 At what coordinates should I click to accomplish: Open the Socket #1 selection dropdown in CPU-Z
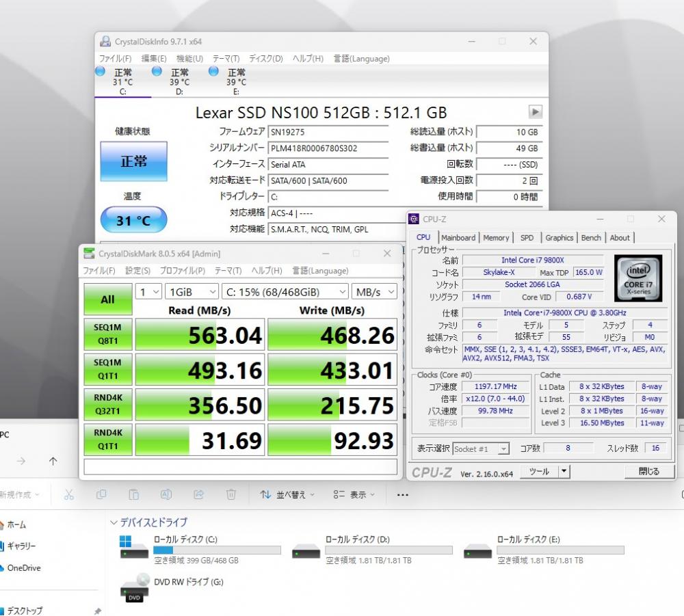coord(481,448)
